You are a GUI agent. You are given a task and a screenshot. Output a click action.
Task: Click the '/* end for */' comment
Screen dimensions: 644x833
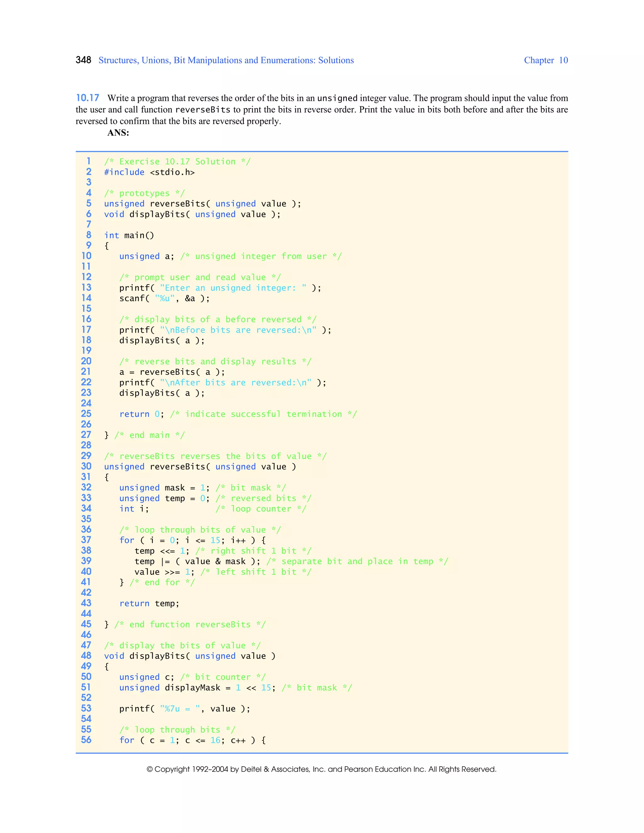pyautogui.click(x=162, y=582)
